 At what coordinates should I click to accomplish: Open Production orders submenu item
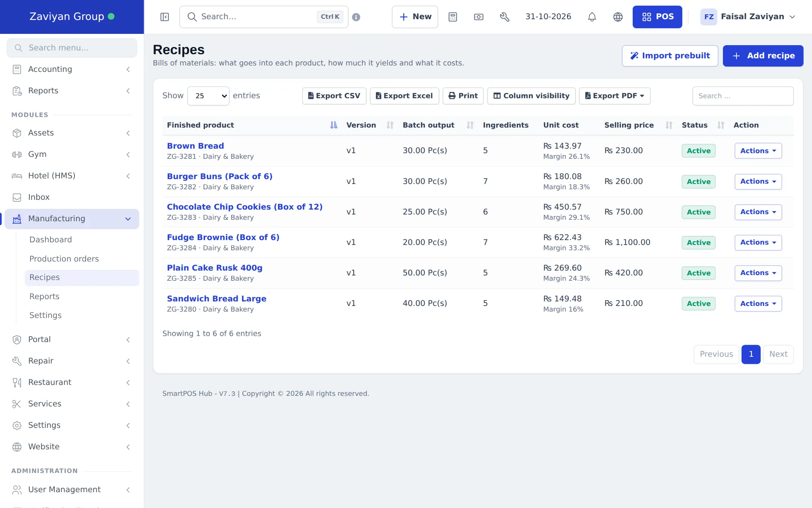click(64, 259)
